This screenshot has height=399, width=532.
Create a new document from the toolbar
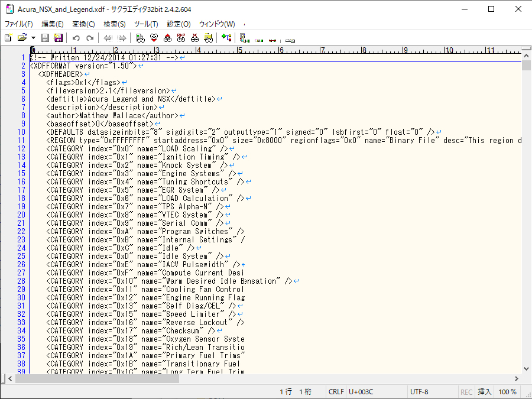point(8,38)
